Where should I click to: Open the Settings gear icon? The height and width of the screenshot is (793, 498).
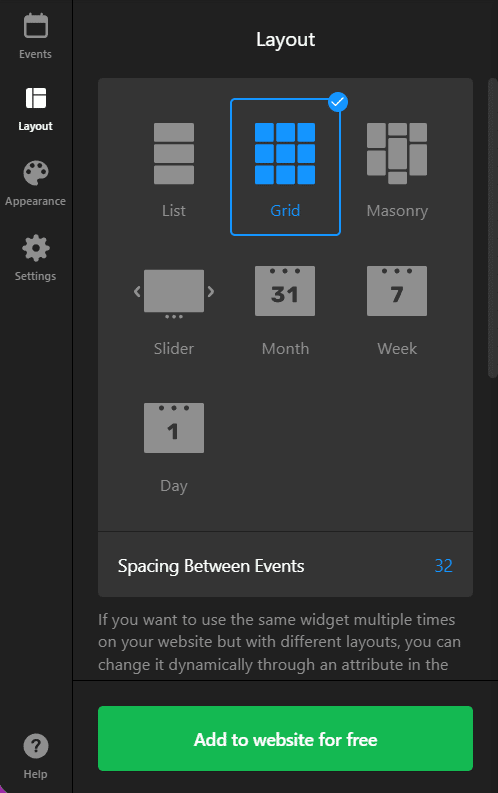[35, 248]
